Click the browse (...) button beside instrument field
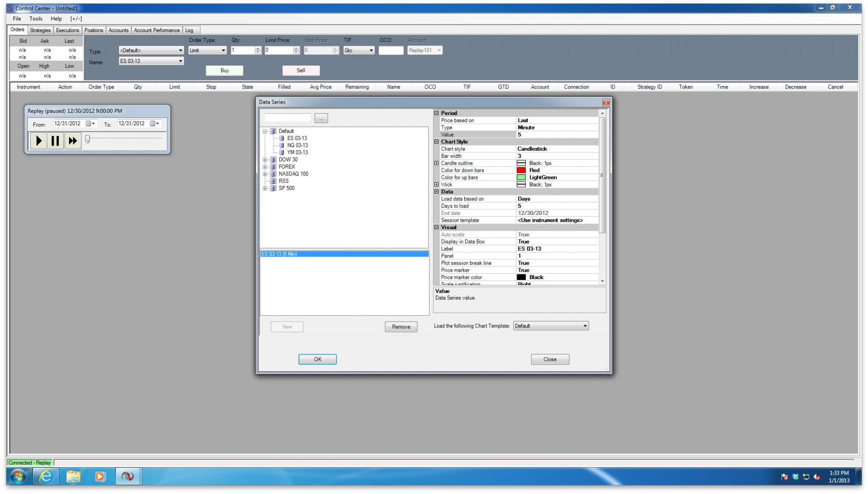 click(x=321, y=119)
